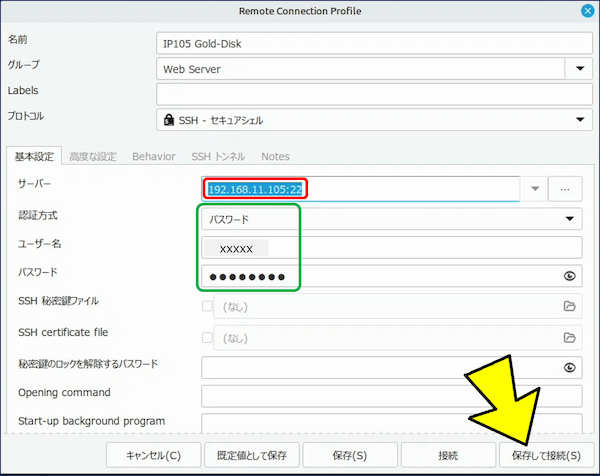Click 既定値として保存 button

[252, 455]
